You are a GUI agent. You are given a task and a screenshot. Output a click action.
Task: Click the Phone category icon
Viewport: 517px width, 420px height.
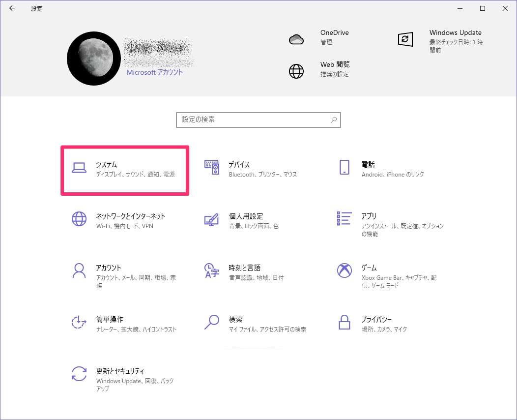[x=344, y=167]
